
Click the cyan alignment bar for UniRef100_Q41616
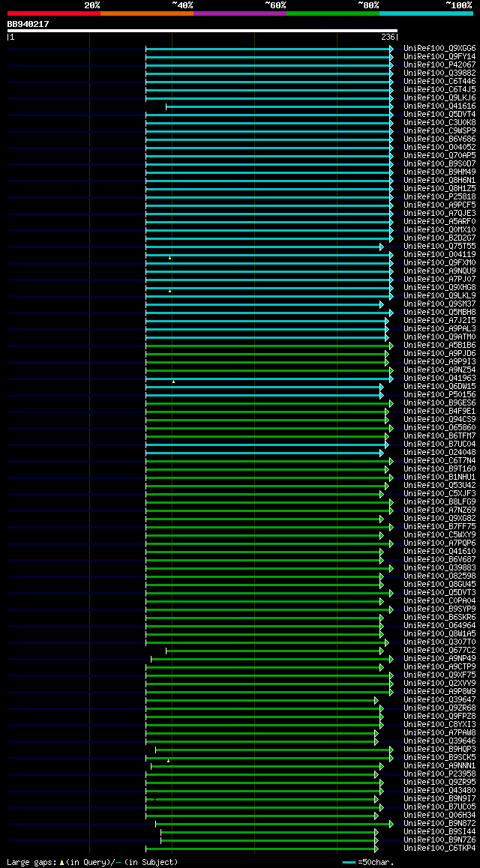coord(280,106)
